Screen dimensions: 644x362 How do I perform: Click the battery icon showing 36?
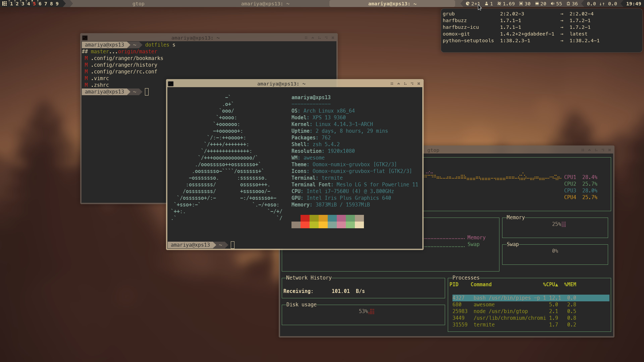[568, 4]
